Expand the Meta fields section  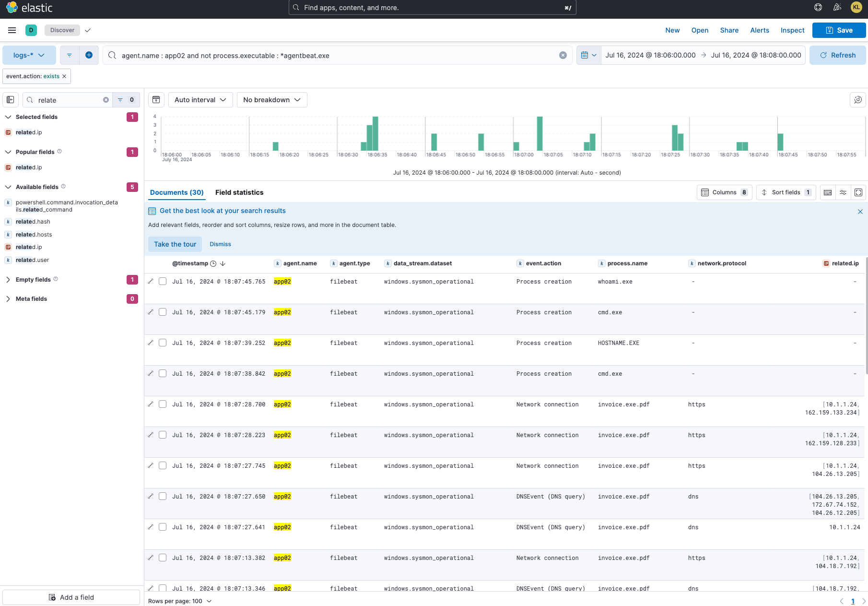pyautogui.click(x=8, y=299)
